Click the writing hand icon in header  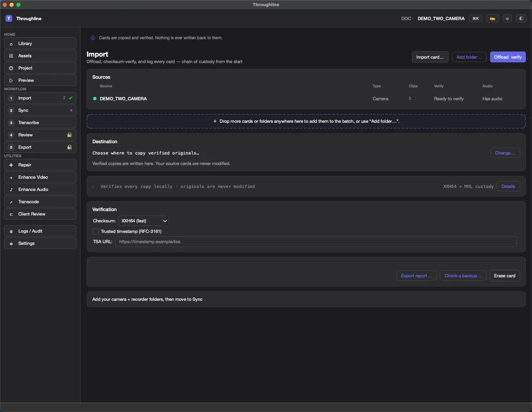[x=493, y=19]
